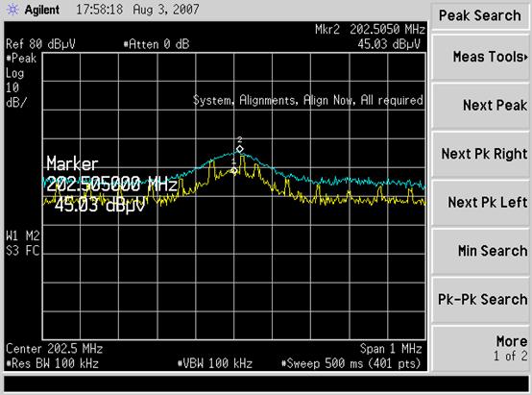Viewport: 532px width, 395px height.
Task: Start the Pk-Pk Search function
Action: click(x=481, y=300)
